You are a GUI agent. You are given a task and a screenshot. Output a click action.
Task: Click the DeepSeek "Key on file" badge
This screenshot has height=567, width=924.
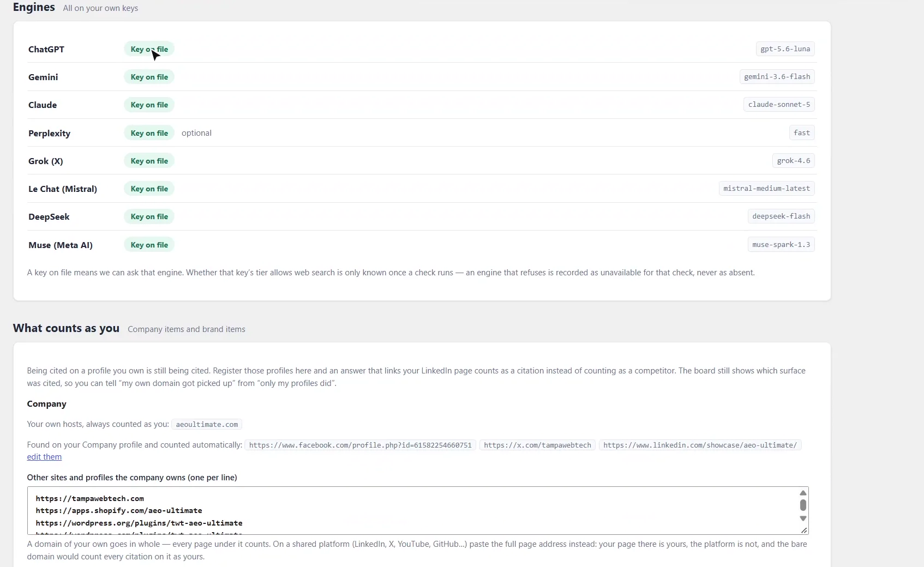[149, 216]
